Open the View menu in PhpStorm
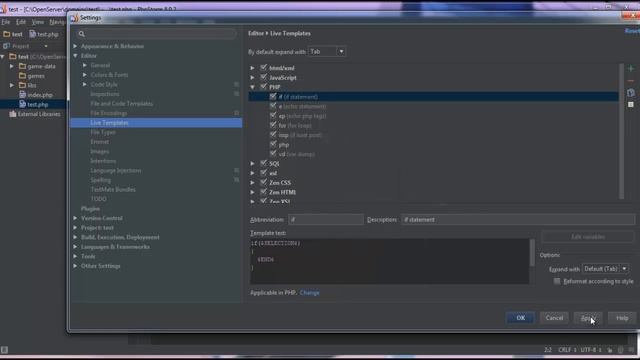Viewport: 640px width, 360px height. [38, 22]
